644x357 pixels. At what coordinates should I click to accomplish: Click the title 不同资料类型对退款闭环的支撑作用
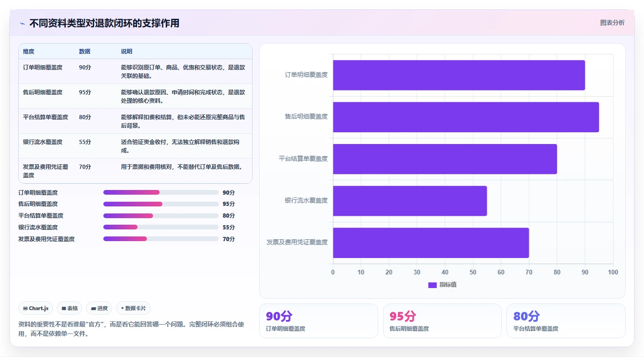coord(104,23)
